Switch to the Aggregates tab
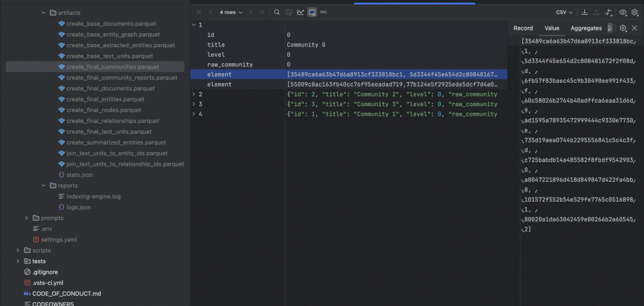Screen dimensions: 644x306 (x=586, y=28)
